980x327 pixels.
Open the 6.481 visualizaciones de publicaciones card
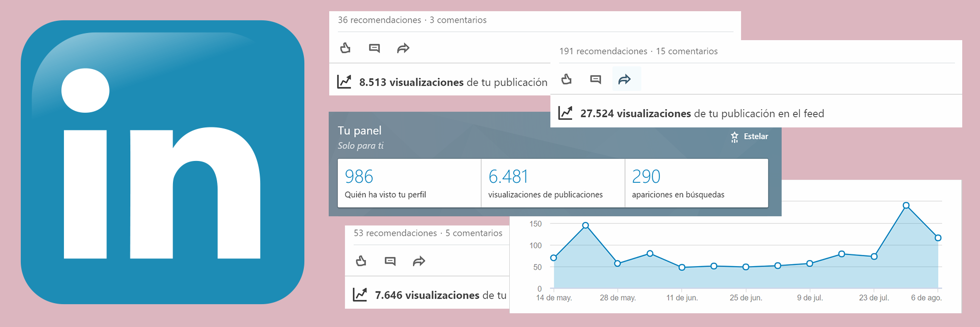click(x=553, y=183)
